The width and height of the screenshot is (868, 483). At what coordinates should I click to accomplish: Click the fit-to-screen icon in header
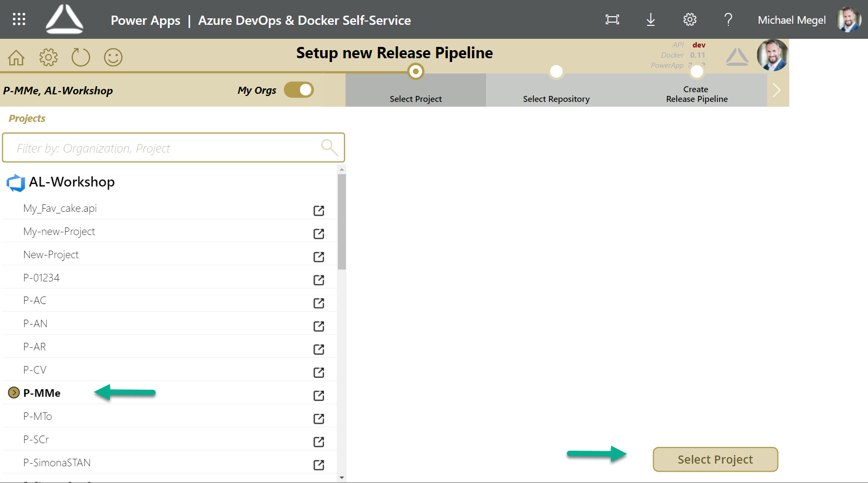[x=612, y=19]
